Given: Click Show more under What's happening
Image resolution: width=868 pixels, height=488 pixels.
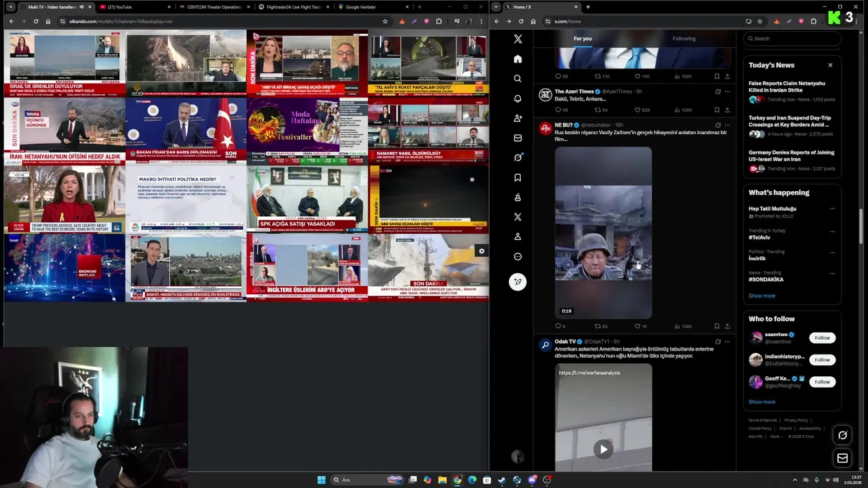Looking at the screenshot, I should pyautogui.click(x=762, y=296).
